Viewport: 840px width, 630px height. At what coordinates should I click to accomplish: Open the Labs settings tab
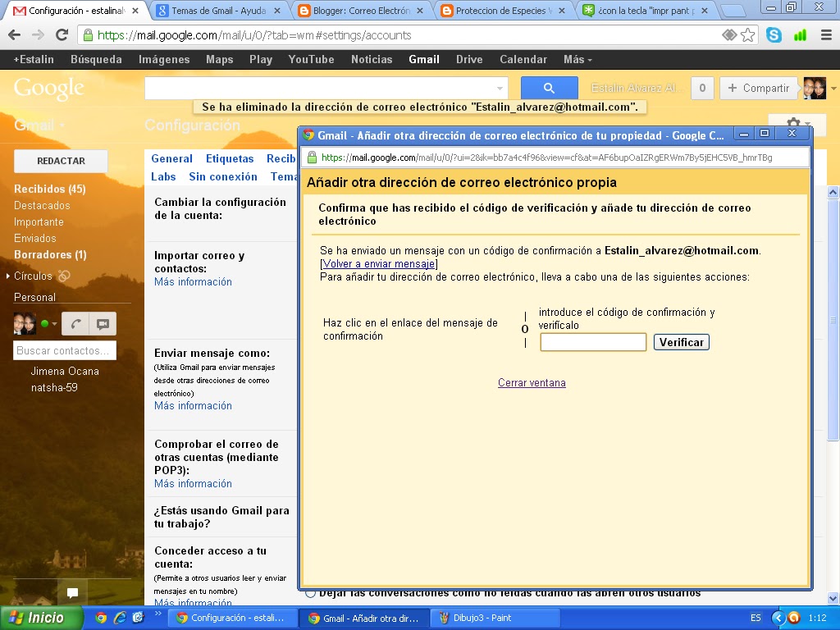163,177
